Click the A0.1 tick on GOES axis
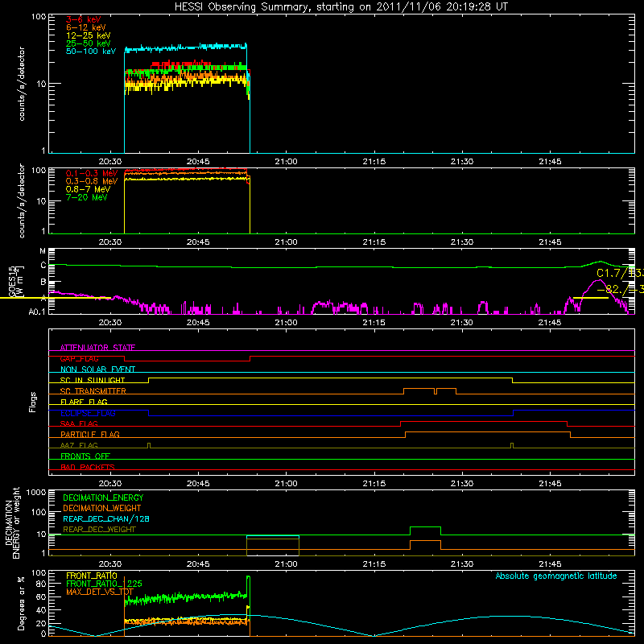The image size is (644, 644). [37, 312]
